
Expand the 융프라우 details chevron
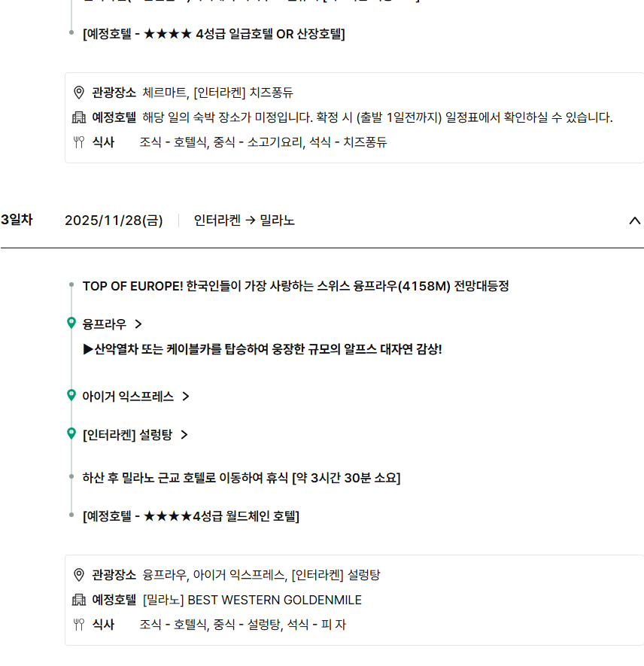pos(138,324)
